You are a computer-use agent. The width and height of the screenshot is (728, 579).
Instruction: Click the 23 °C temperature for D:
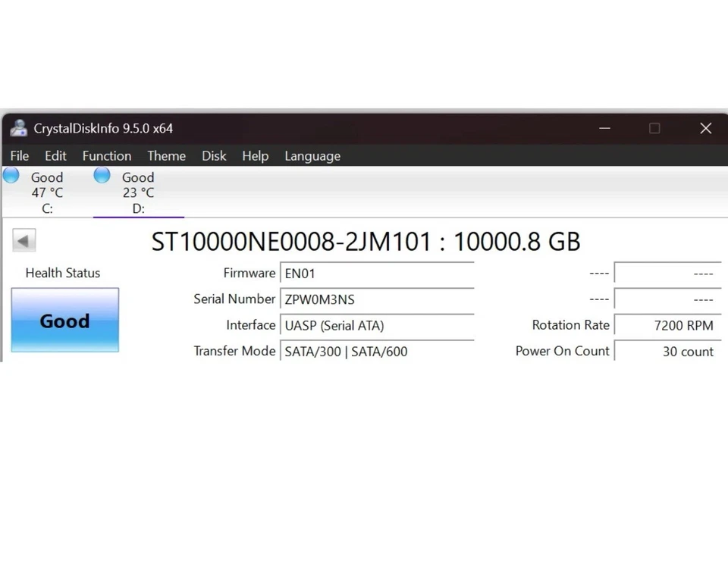(138, 192)
